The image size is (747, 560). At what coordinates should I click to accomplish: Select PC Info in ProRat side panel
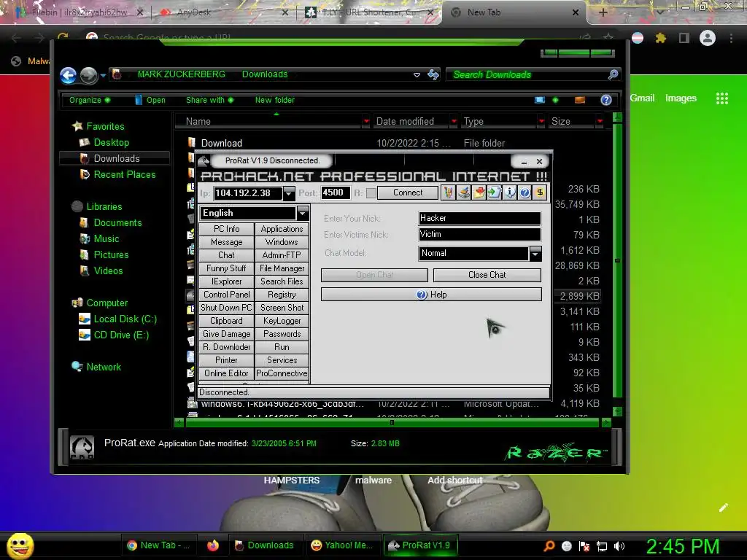click(x=226, y=229)
